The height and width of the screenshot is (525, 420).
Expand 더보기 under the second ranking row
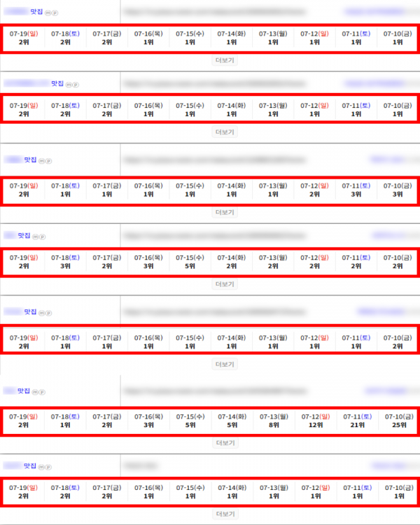(225, 132)
